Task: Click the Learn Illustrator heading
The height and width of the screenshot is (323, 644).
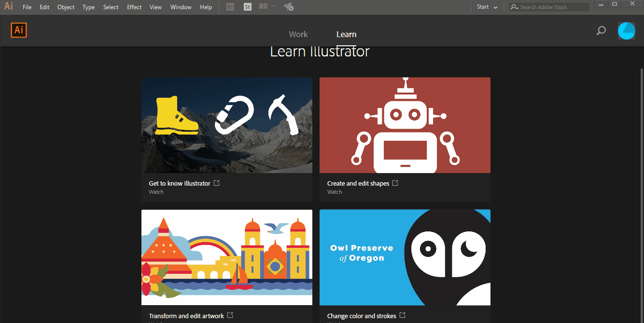Action: (x=320, y=51)
